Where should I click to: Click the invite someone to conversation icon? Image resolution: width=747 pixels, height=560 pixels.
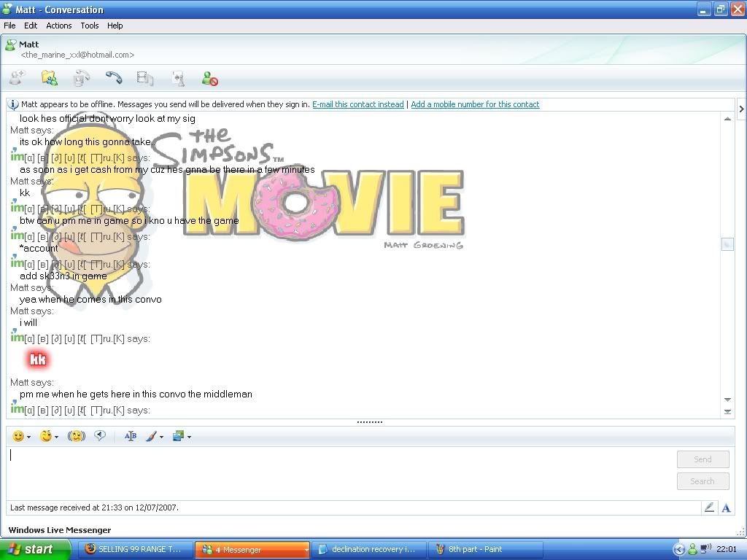click(17, 78)
